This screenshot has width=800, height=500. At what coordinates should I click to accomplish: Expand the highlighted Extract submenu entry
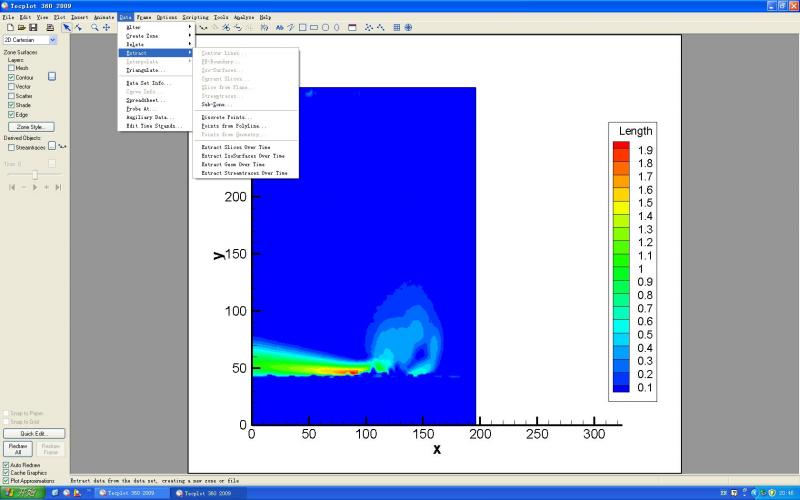[156, 53]
